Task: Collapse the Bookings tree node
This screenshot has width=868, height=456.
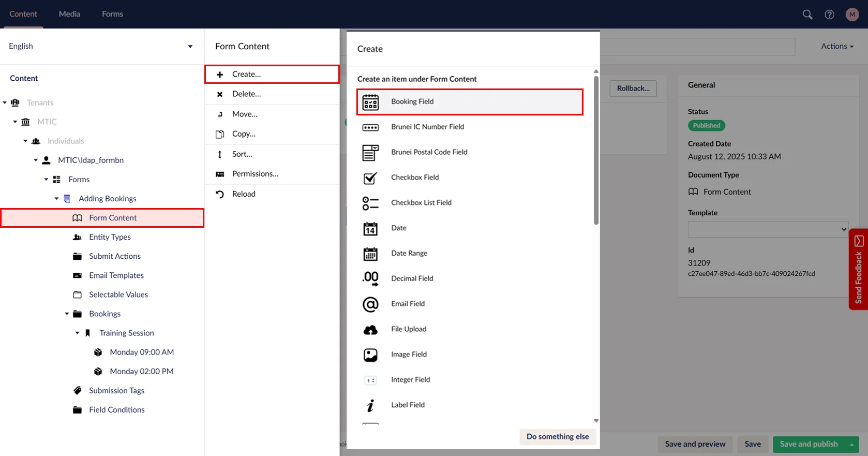Action: click(x=67, y=314)
